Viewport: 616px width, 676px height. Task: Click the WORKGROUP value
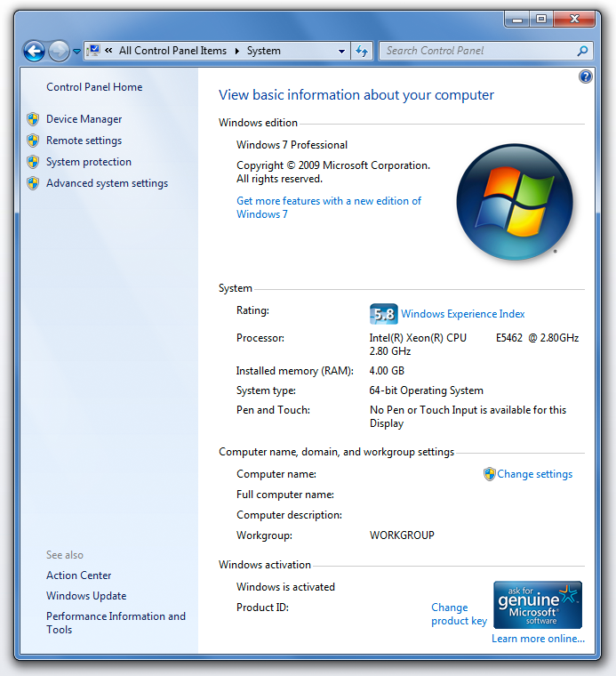click(x=402, y=535)
